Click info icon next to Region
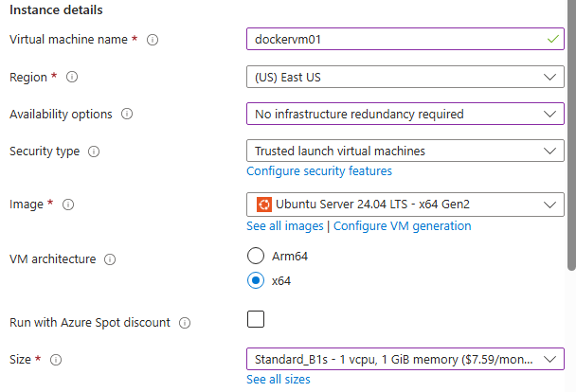The image size is (576, 392). pos(72,78)
